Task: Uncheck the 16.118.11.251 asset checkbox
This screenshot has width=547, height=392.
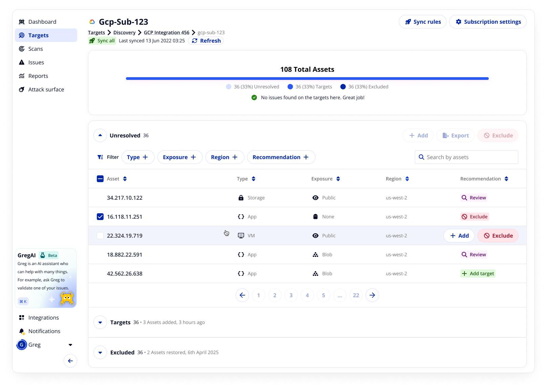Action: pos(100,217)
